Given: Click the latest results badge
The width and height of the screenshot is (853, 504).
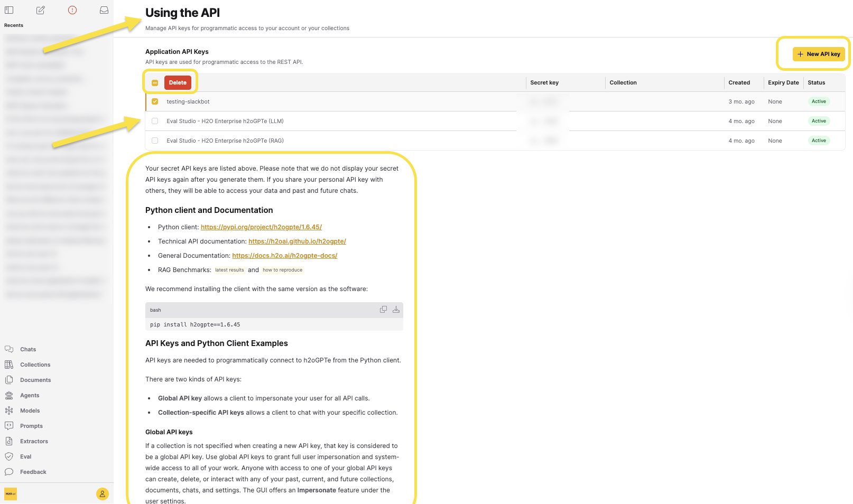Looking at the screenshot, I should tap(229, 270).
